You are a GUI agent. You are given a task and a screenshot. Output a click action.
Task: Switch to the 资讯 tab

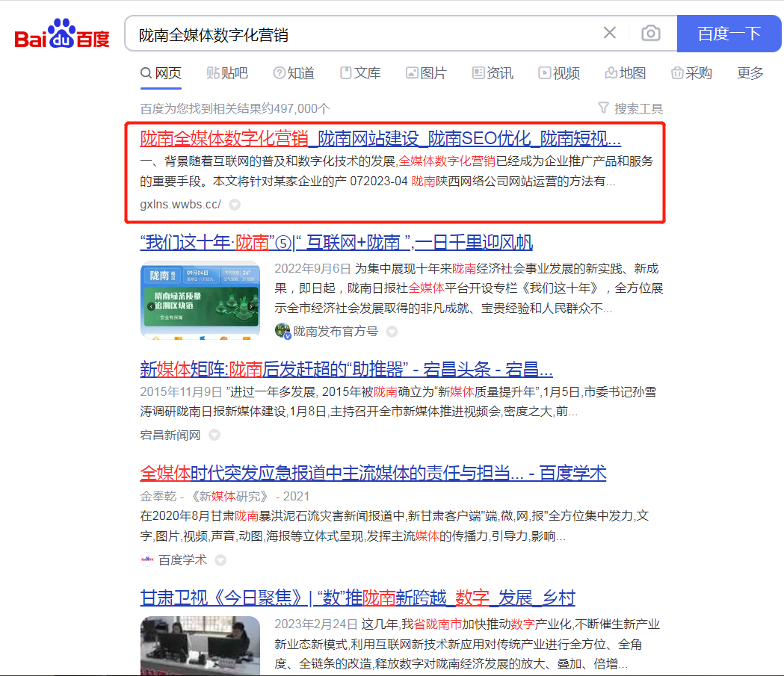(493, 73)
